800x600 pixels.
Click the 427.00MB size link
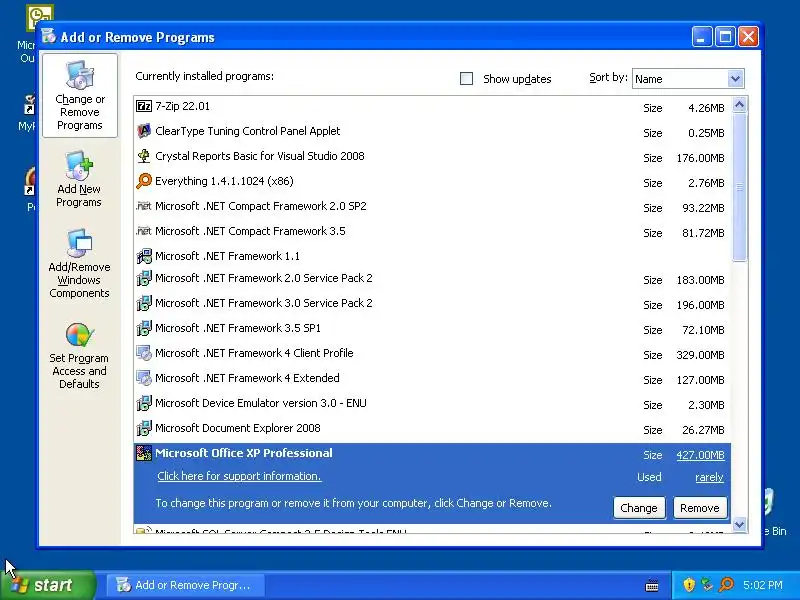pos(700,455)
